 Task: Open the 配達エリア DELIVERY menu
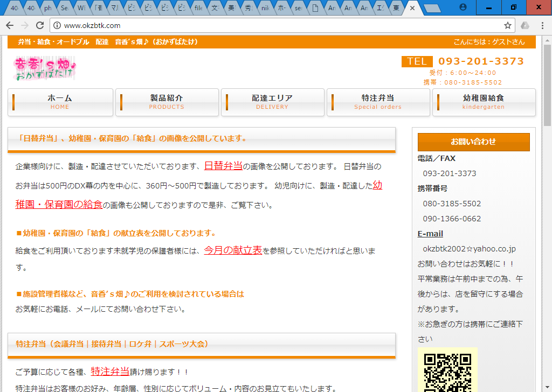(x=272, y=102)
